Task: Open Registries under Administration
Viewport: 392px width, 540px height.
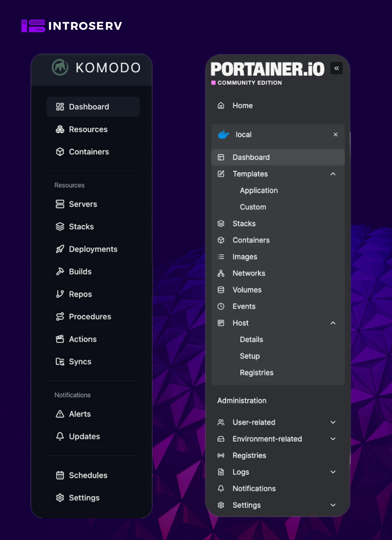Action: coord(249,455)
